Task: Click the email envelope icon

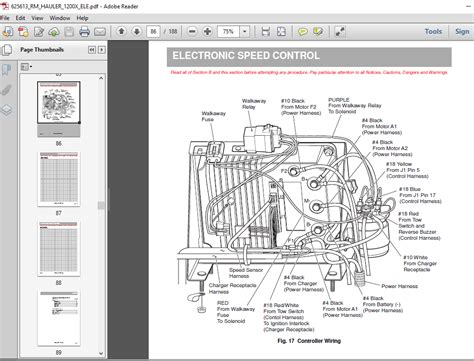Action: (100, 32)
